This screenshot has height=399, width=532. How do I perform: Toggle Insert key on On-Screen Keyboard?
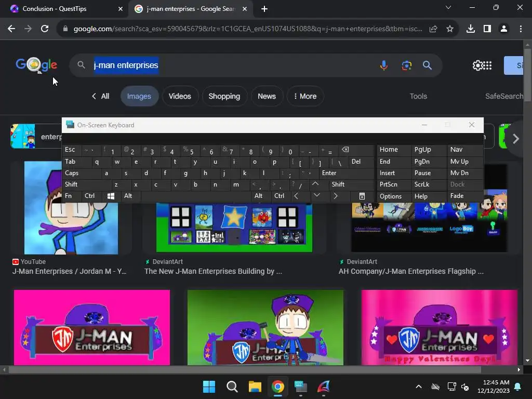pos(394,173)
